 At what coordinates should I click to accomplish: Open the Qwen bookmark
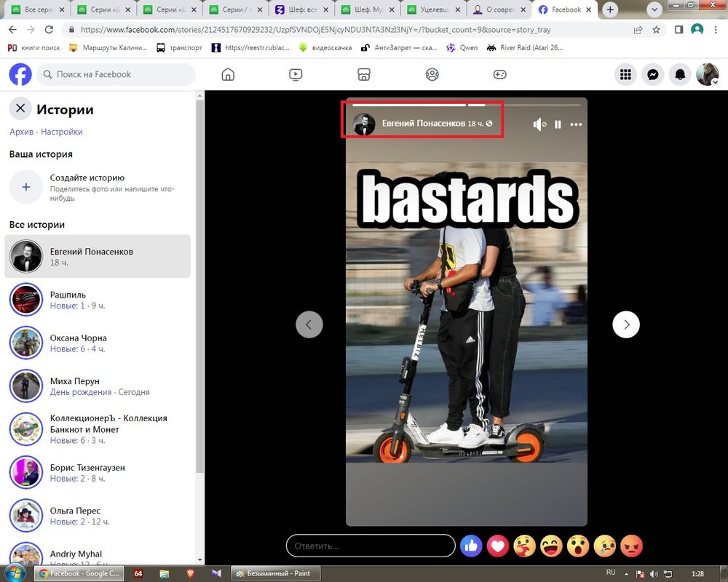pyautogui.click(x=462, y=47)
